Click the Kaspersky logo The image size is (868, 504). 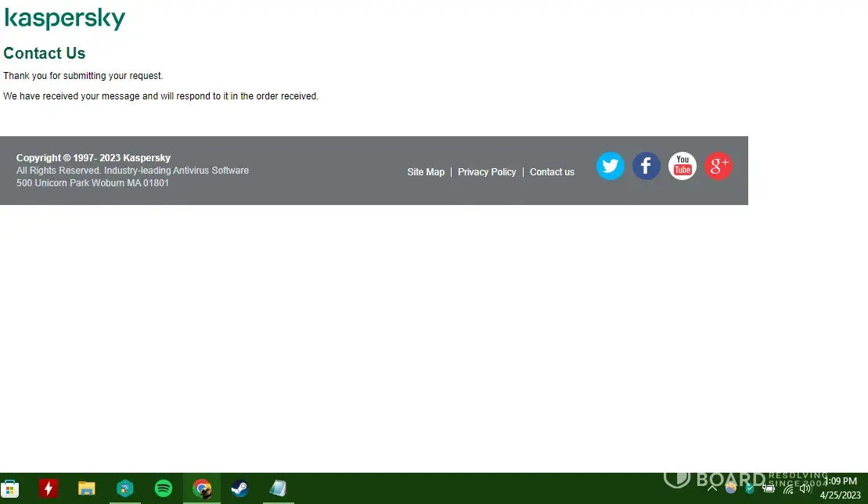(x=65, y=19)
